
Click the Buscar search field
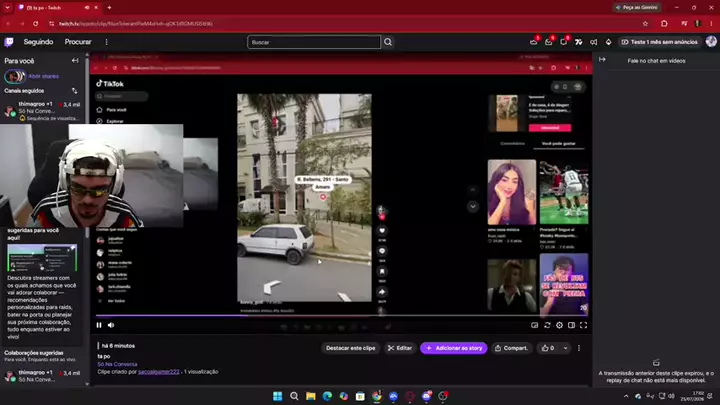coord(314,42)
